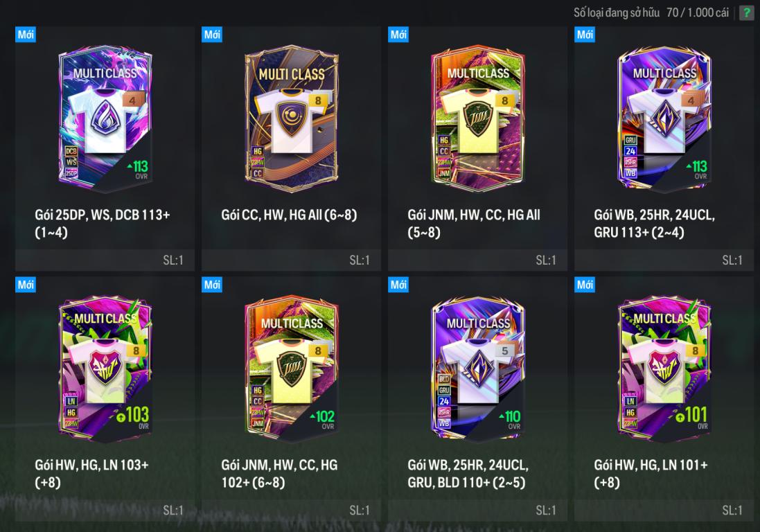Image resolution: width=760 pixels, height=532 pixels.
Task: Click the owned count 70 / 1.000 cái
Action: 698,12
